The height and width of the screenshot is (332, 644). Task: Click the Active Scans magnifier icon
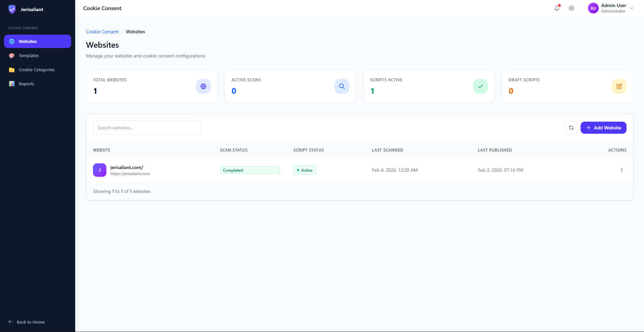pyautogui.click(x=342, y=86)
